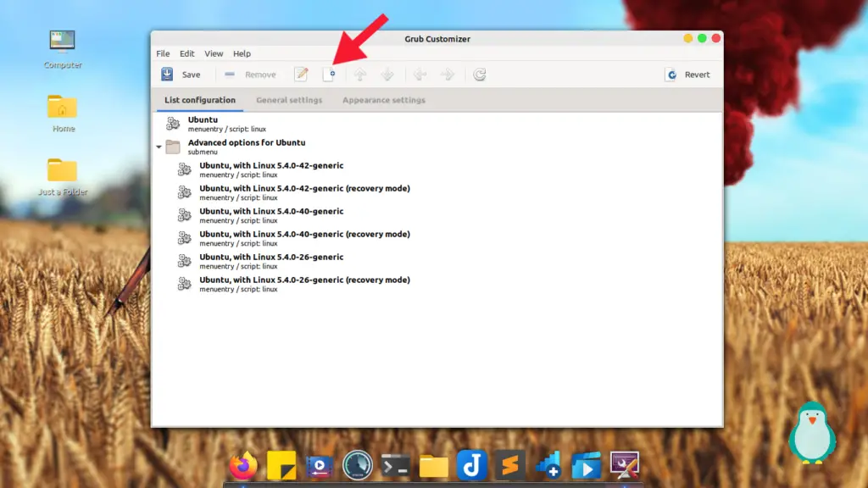Open the blue stairs plus dock icon
Image resolution: width=868 pixels, height=488 pixels.
548,465
